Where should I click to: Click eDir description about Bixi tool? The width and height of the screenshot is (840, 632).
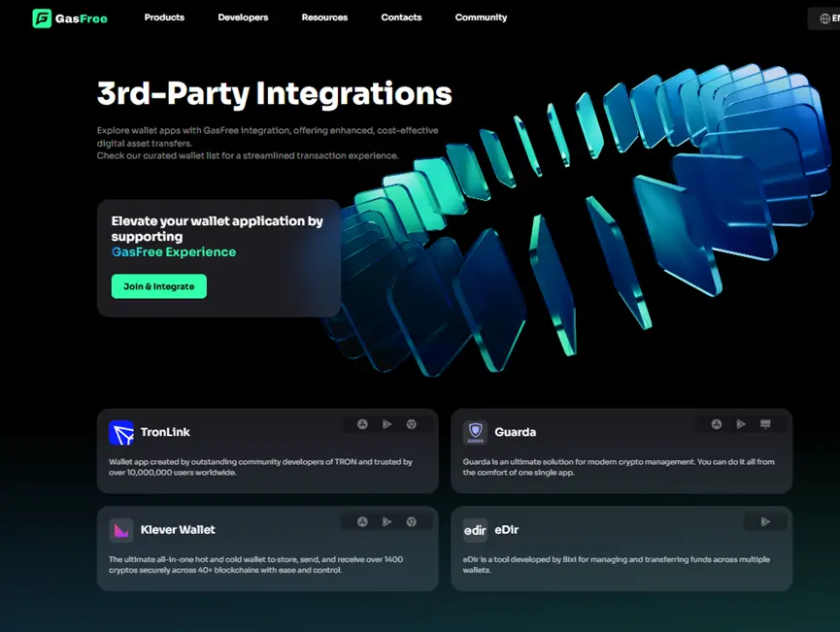(617, 564)
